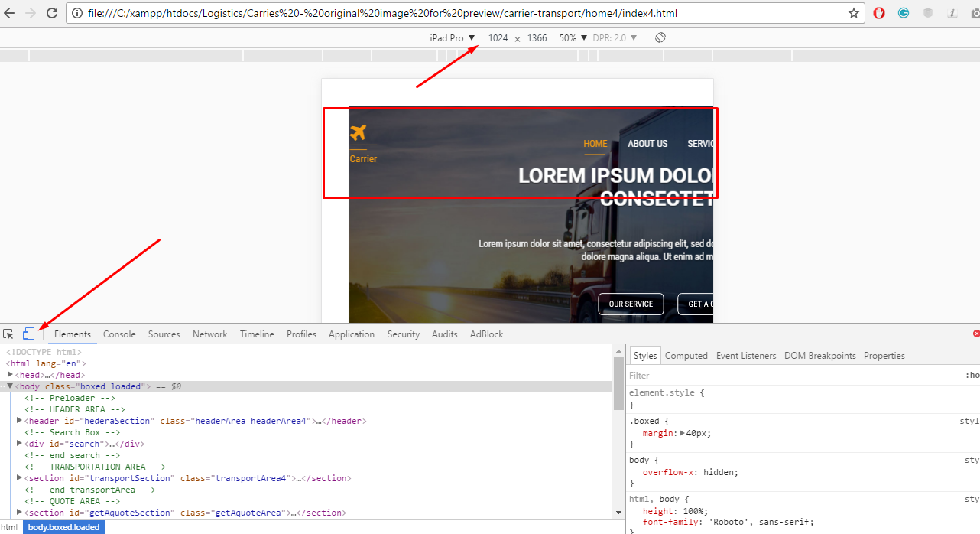Screen dimensions: 980x534
Task: Click the airplane Carrier logo
Action: pos(358,132)
